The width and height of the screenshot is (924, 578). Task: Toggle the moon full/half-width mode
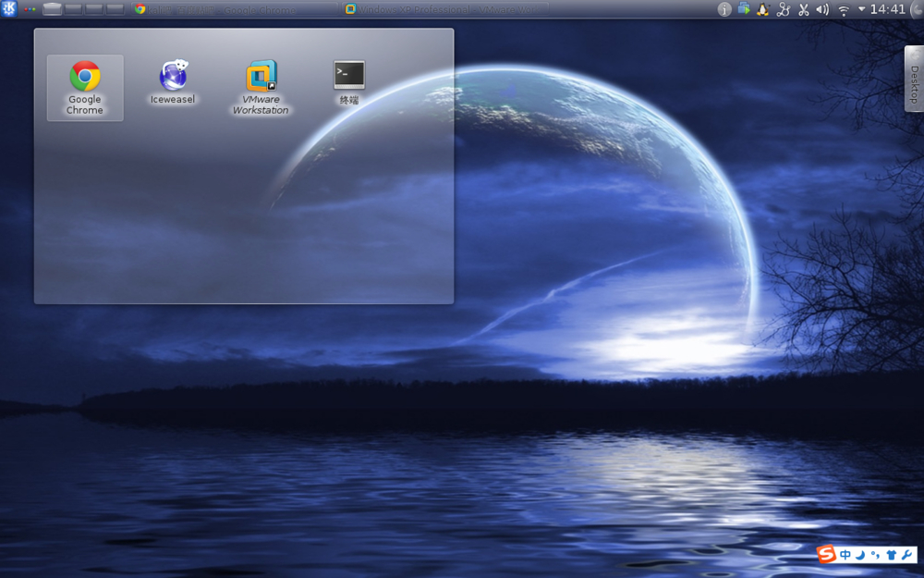point(860,555)
